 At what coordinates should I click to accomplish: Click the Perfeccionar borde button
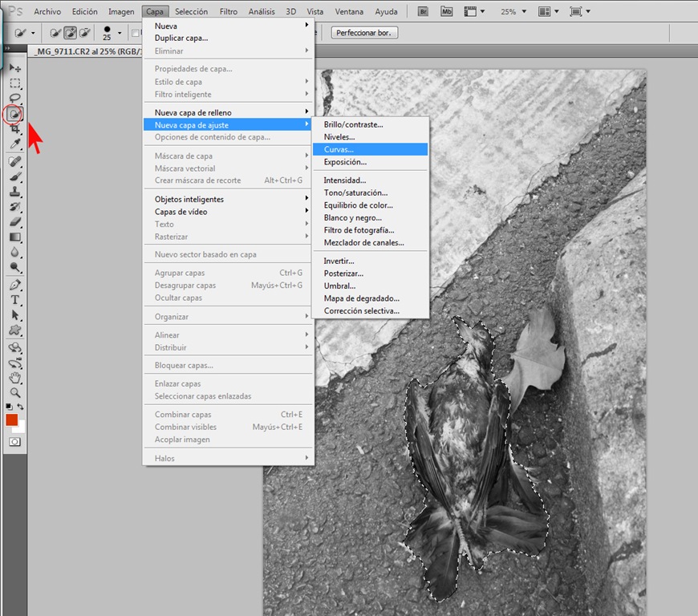(x=364, y=33)
